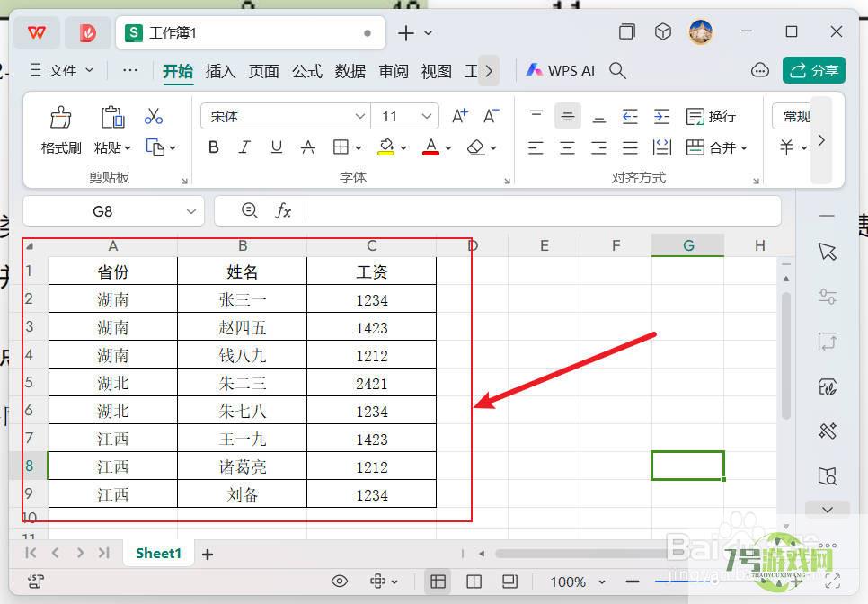Image resolution: width=868 pixels, height=604 pixels.
Task: Click the formula bar input field
Action: 543,211
